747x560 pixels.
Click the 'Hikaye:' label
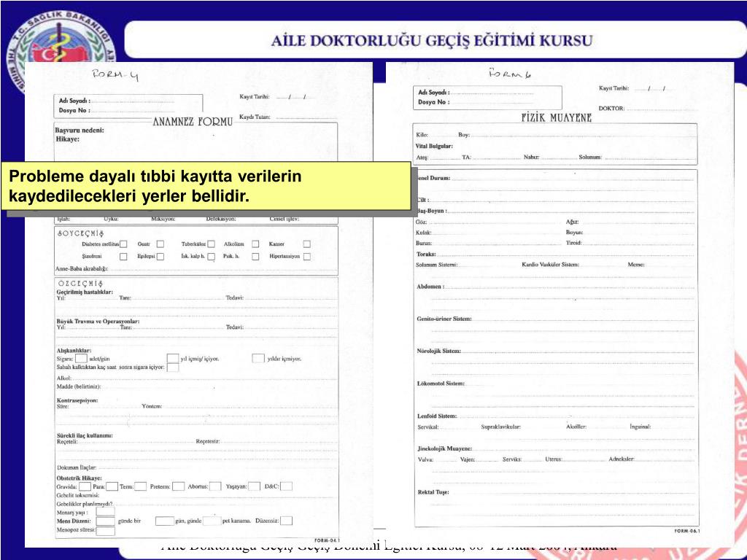(68, 139)
